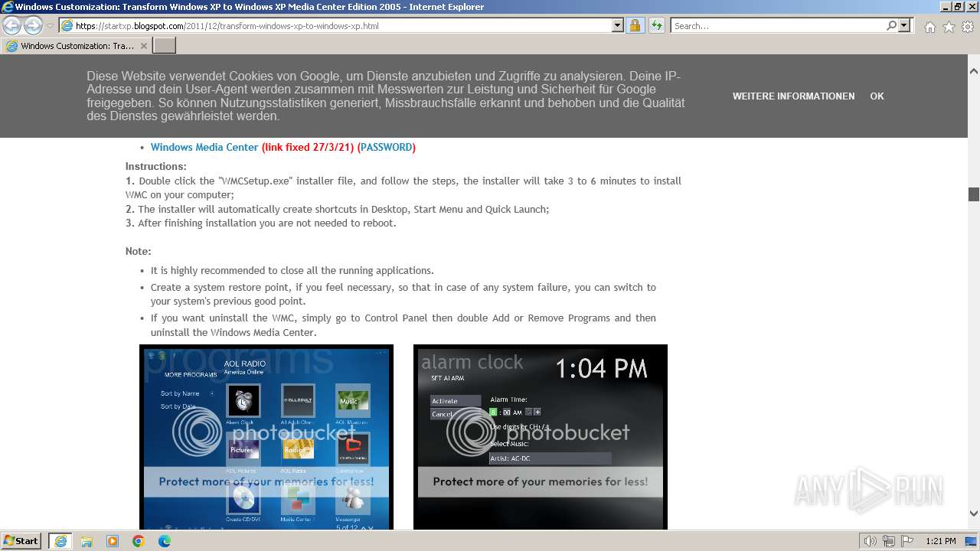Click the page scrollbar up arrow
Screen dimensions: 980x551
(x=974, y=71)
